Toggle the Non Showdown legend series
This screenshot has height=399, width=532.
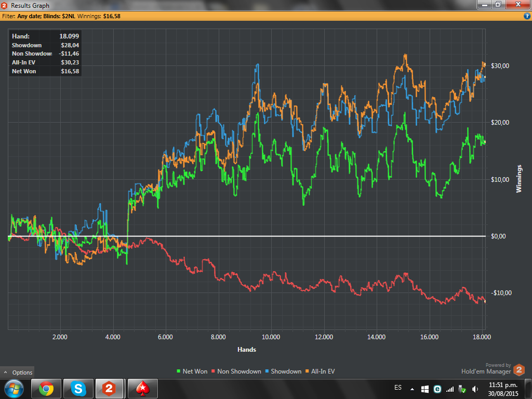tap(236, 371)
